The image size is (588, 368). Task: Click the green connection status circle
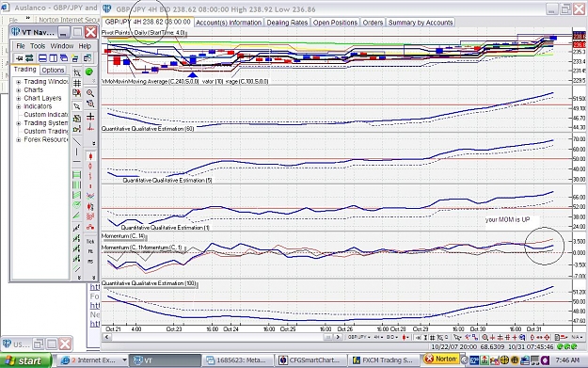[89, 72]
